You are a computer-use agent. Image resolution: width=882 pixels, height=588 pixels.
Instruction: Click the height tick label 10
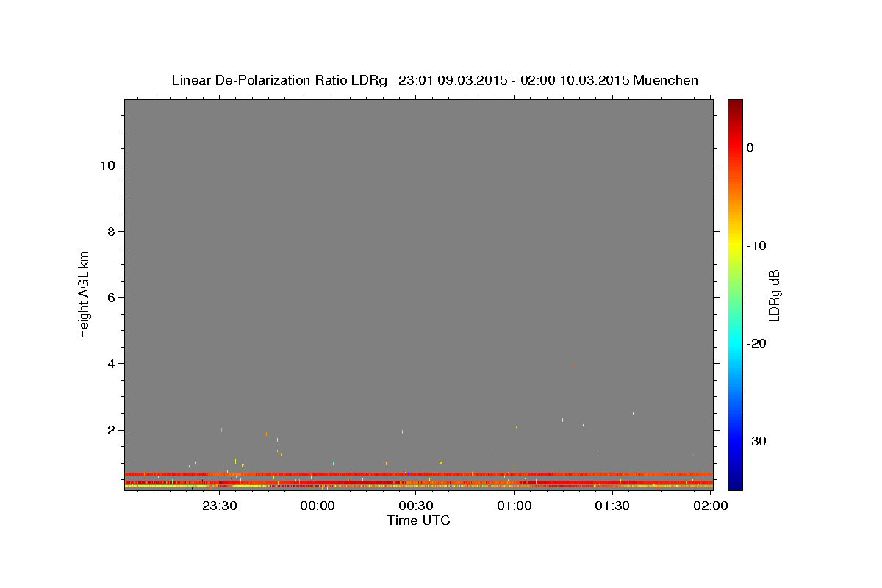[x=107, y=165]
